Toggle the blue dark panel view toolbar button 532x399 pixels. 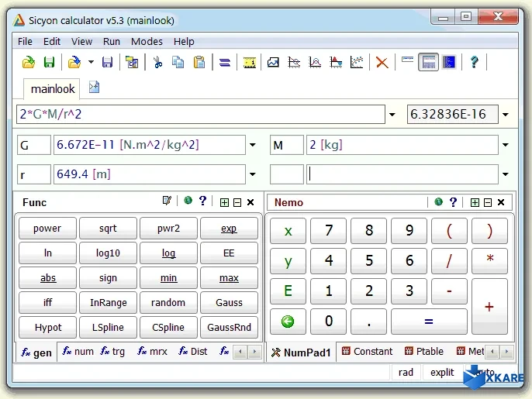pos(449,63)
